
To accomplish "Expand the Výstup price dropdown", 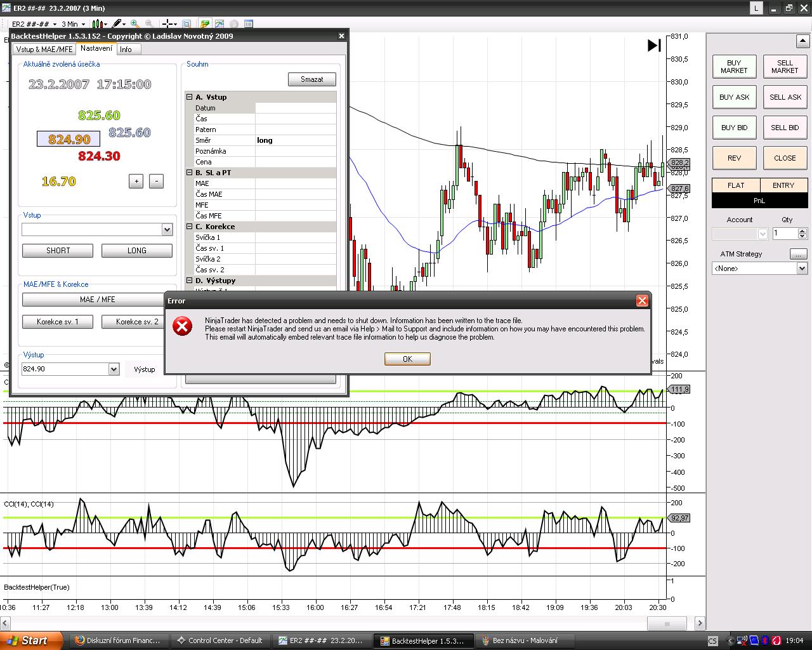I will 114,369.
